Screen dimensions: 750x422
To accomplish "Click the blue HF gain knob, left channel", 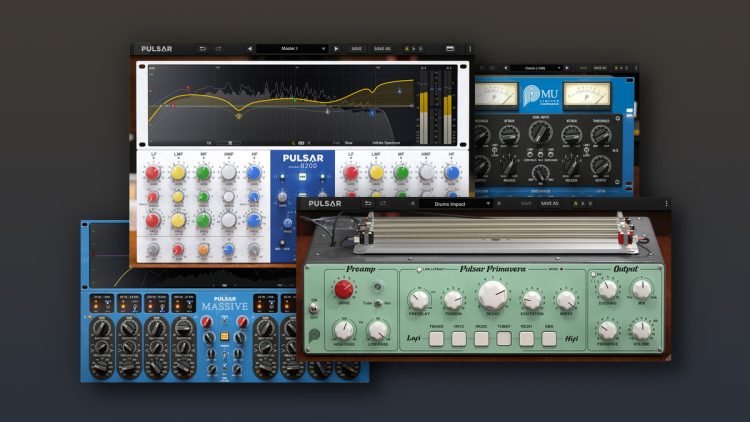I will [x=254, y=172].
